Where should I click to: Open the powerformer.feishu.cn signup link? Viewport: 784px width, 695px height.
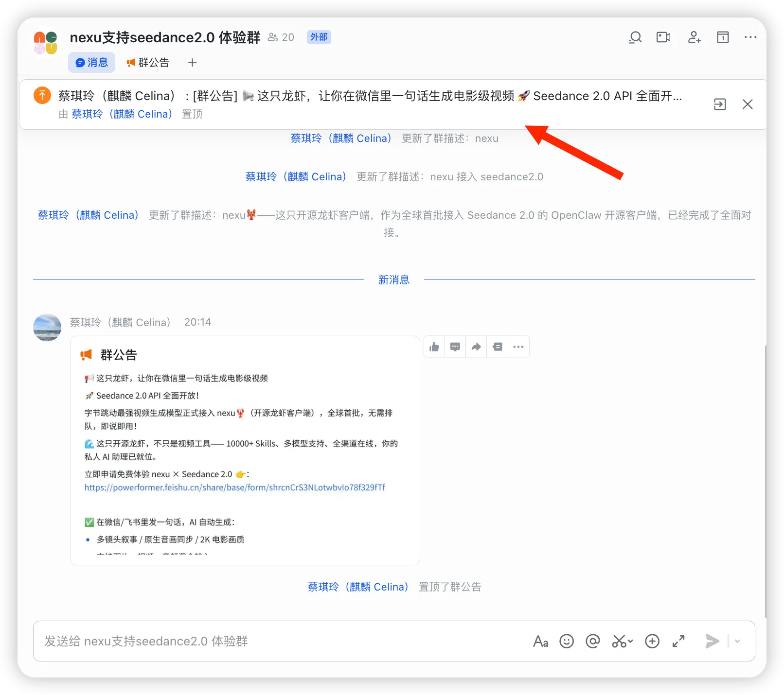[x=234, y=487]
